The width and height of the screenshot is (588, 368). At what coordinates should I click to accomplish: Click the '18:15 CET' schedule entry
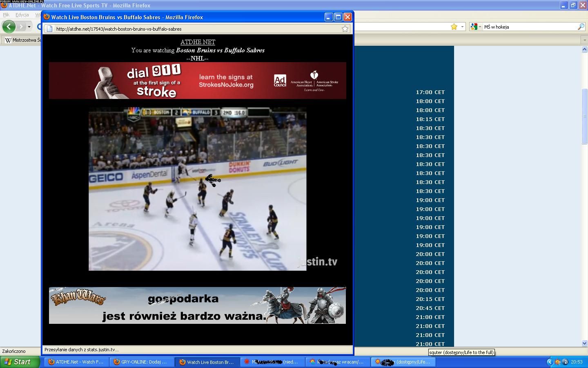430,119
